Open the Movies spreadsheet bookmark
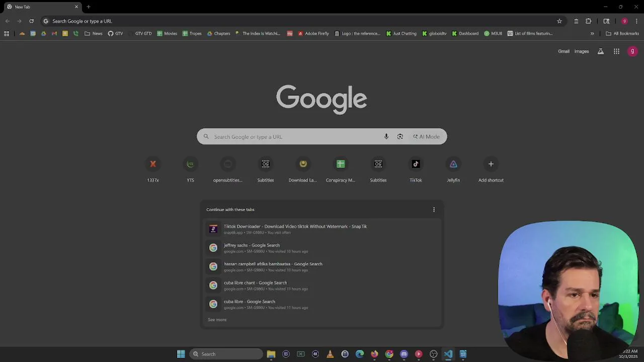This screenshot has width=644, height=362. click(167, 34)
